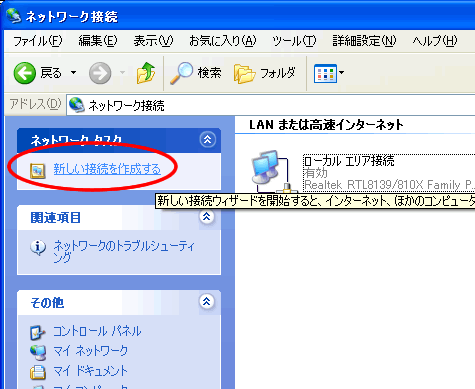Open the back button history dropdown arrow
Viewport: 475px width, 389px height.
coord(73,73)
